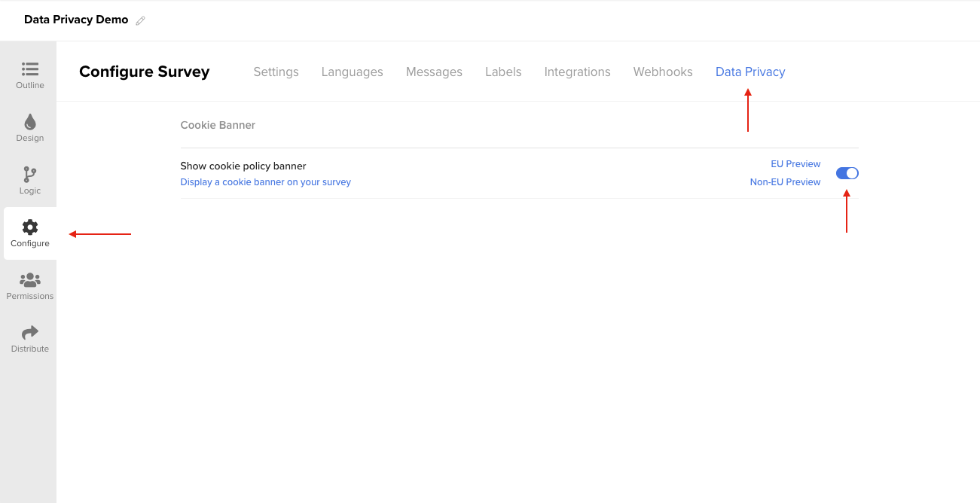Go to the Messages tab

[x=434, y=72]
